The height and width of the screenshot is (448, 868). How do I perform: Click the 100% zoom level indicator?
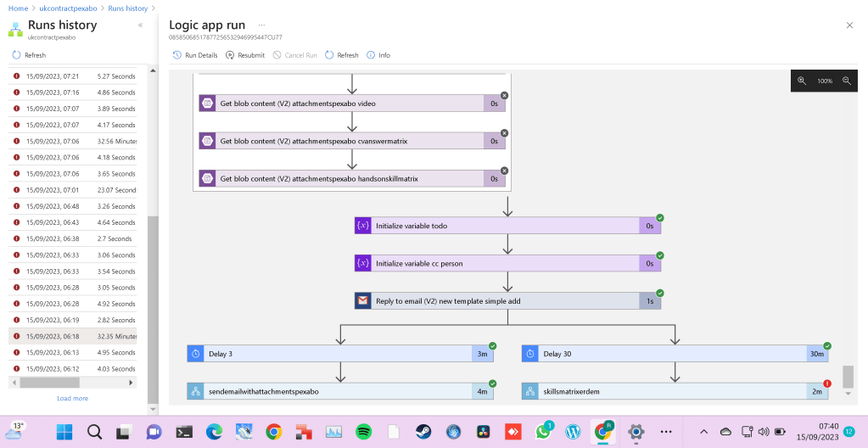point(825,81)
